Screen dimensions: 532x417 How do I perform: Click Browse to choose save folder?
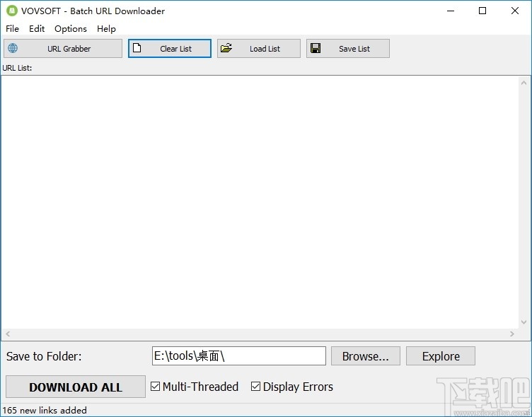click(366, 356)
